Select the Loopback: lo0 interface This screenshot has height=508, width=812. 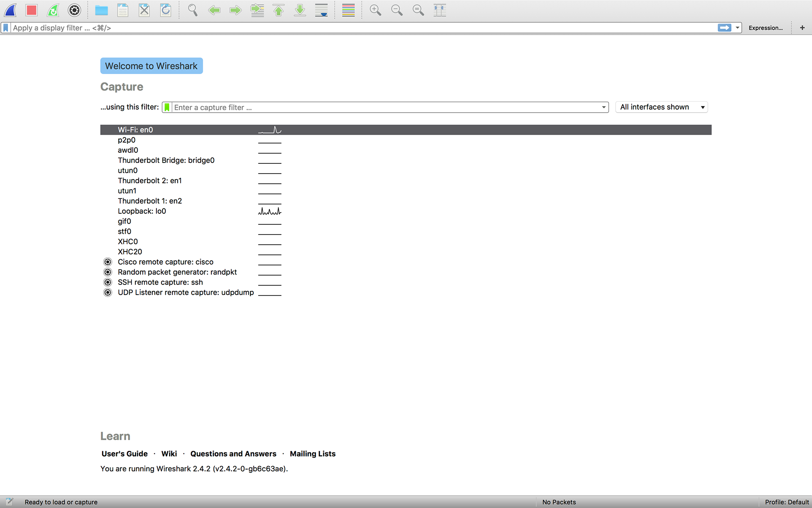coord(406,211)
